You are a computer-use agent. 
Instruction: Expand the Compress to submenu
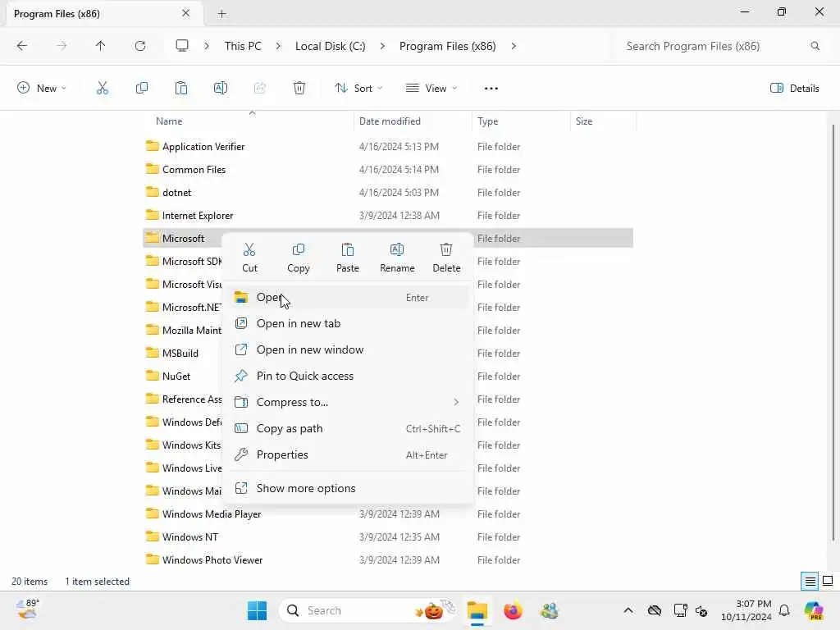349,402
